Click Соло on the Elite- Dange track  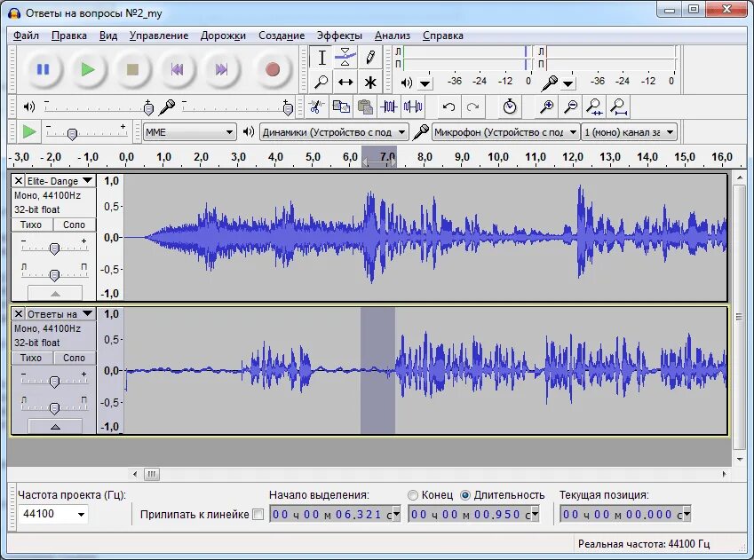point(74,225)
